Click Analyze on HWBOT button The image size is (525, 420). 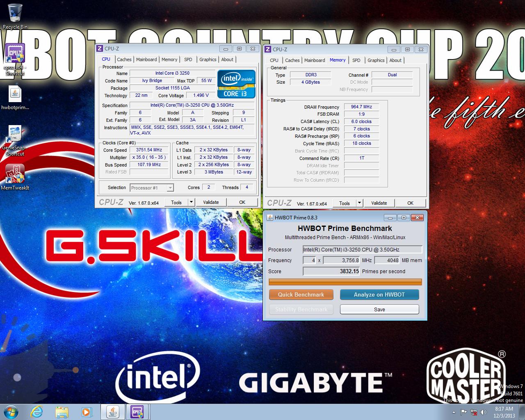point(379,294)
